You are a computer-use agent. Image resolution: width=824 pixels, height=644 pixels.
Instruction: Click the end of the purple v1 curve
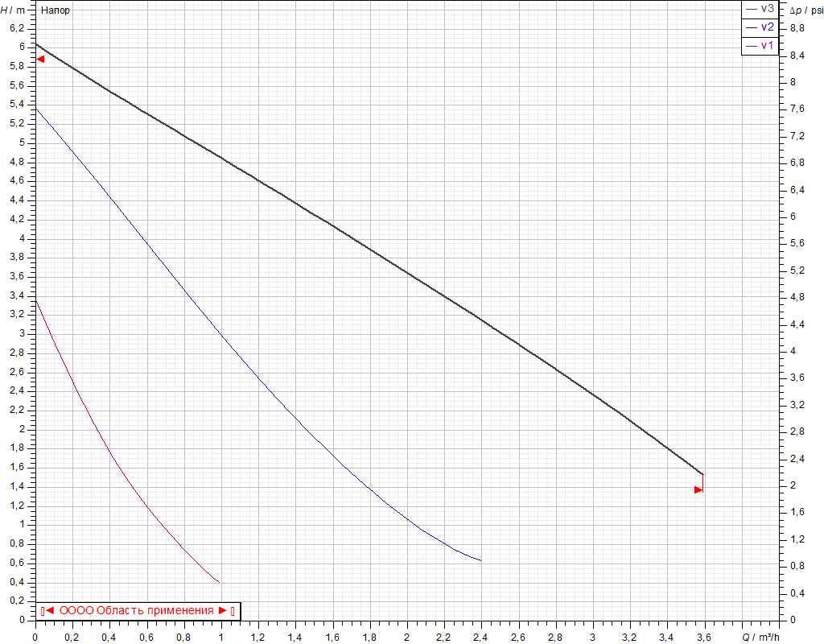219,581
